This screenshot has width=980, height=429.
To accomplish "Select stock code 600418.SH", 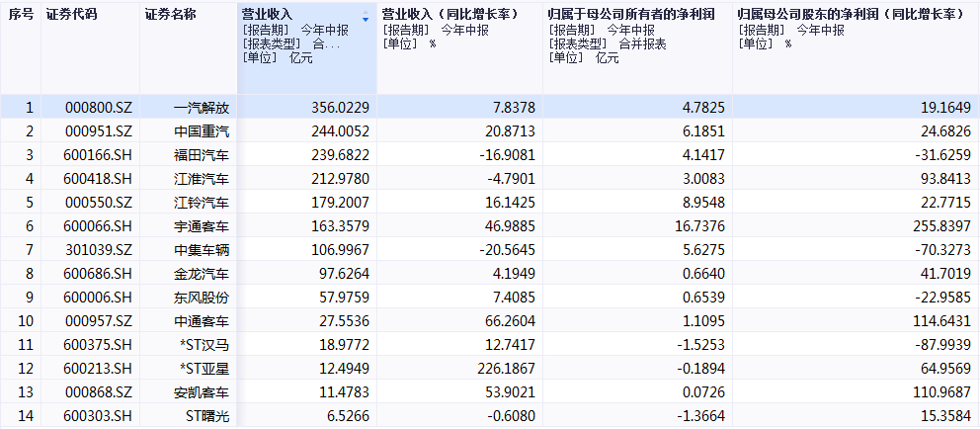I will coord(98,179).
